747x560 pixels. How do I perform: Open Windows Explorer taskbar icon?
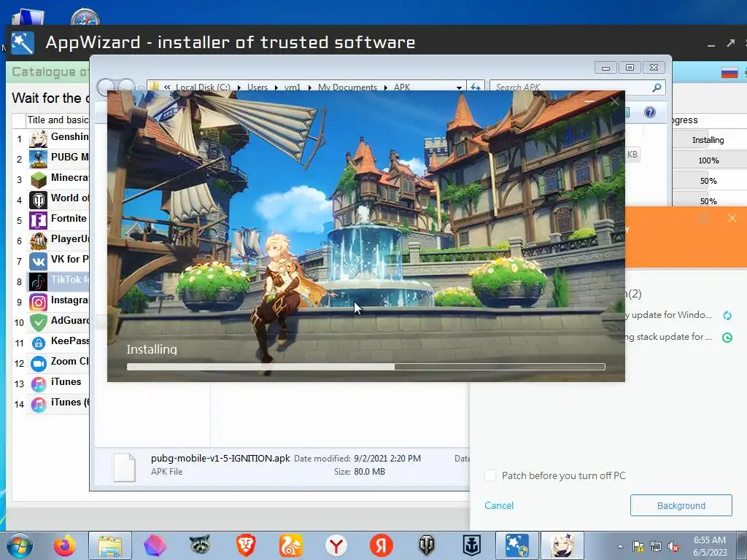110,545
